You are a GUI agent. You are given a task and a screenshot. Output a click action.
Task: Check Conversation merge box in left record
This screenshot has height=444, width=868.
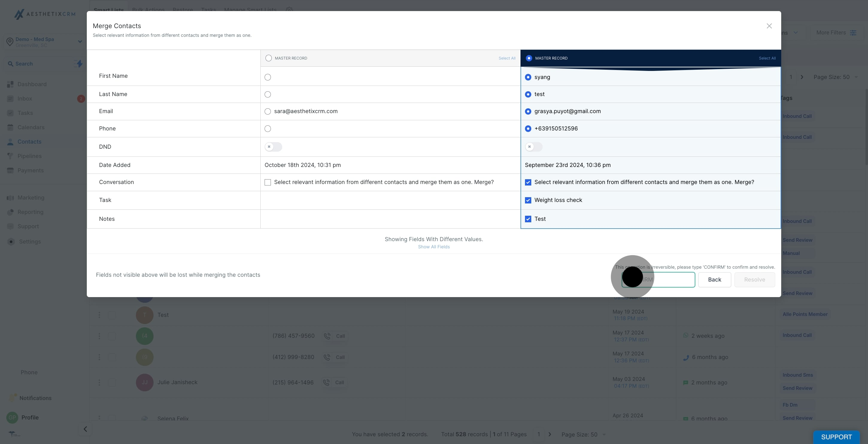(x=268, y=182)
